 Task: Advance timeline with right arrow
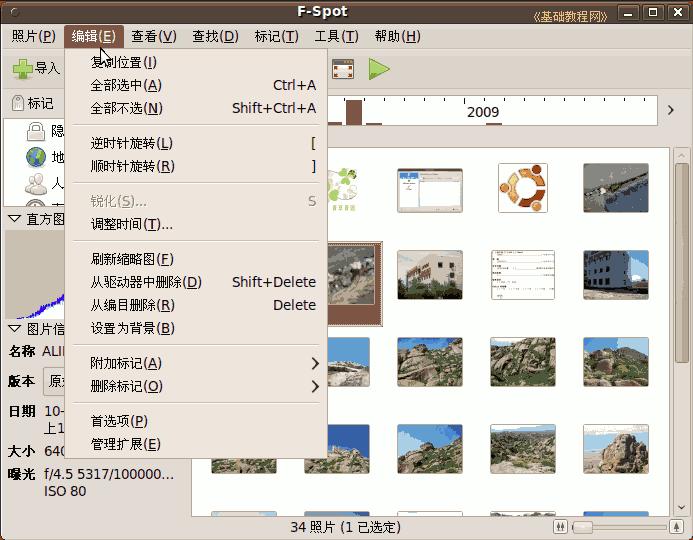coord(670,110)
